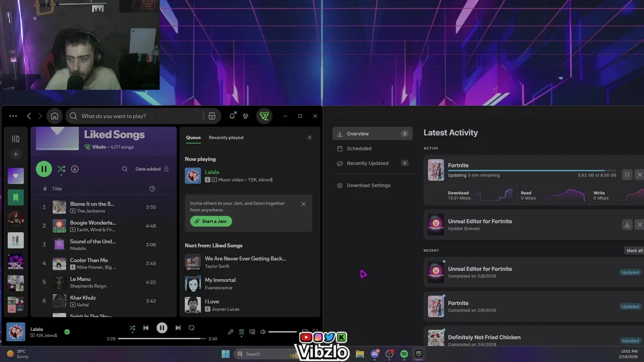This screenshot has width=644, height=362.
Task: Toggle the Queue button in player bar
Action: coord(242,332)
